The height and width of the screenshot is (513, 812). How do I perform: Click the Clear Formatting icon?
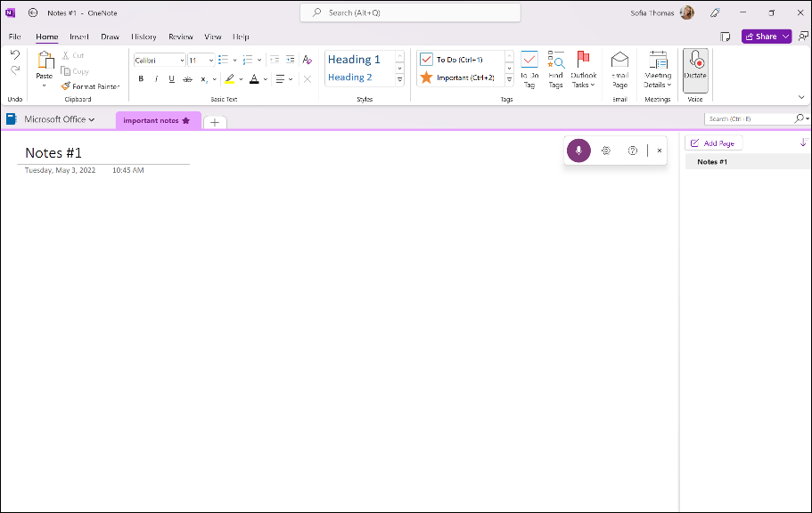[307, 60]
